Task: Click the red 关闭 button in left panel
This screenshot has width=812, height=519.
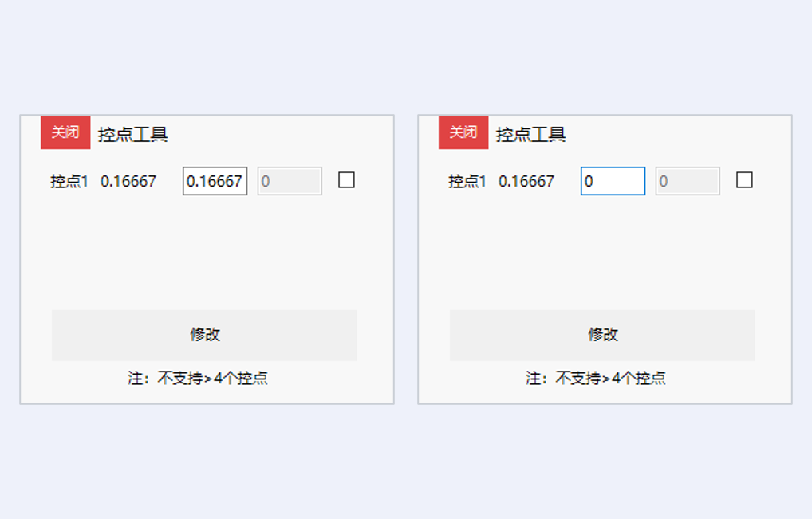Action: 65,132
